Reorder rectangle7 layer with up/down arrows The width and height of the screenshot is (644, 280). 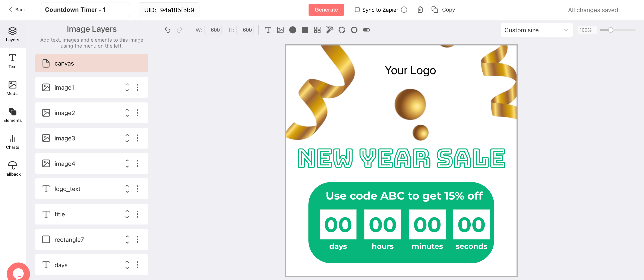point(127,239)
